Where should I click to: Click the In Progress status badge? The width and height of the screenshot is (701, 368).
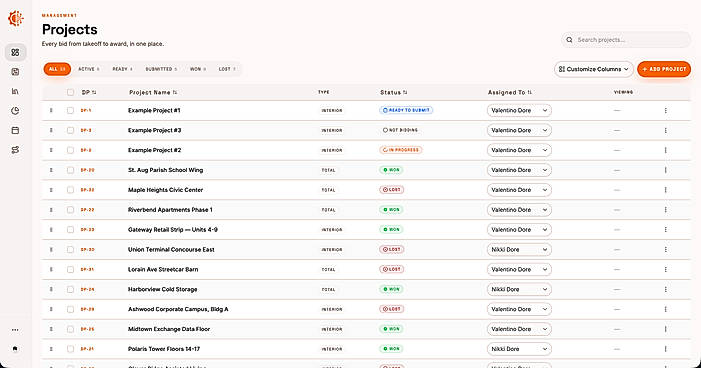click(401, 150)
